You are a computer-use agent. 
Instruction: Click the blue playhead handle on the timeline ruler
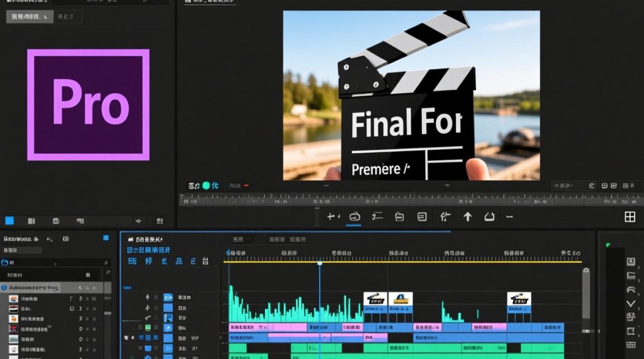click(320, 262)
